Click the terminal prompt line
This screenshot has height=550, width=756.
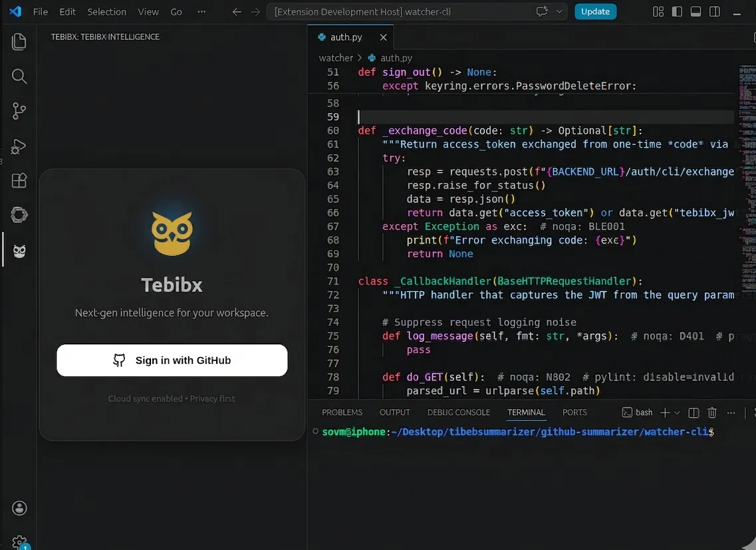tap(518, 432)
